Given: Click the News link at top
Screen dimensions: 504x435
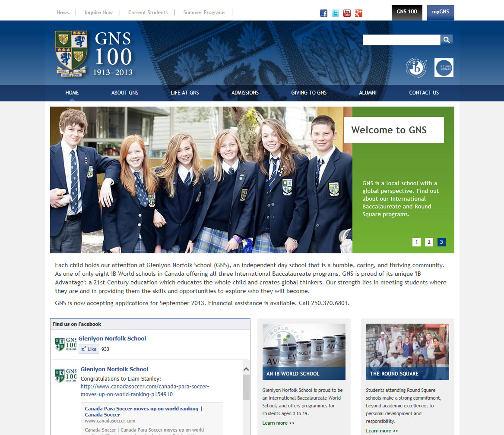Looking at the screenshot, I should [x=63, y=13].
